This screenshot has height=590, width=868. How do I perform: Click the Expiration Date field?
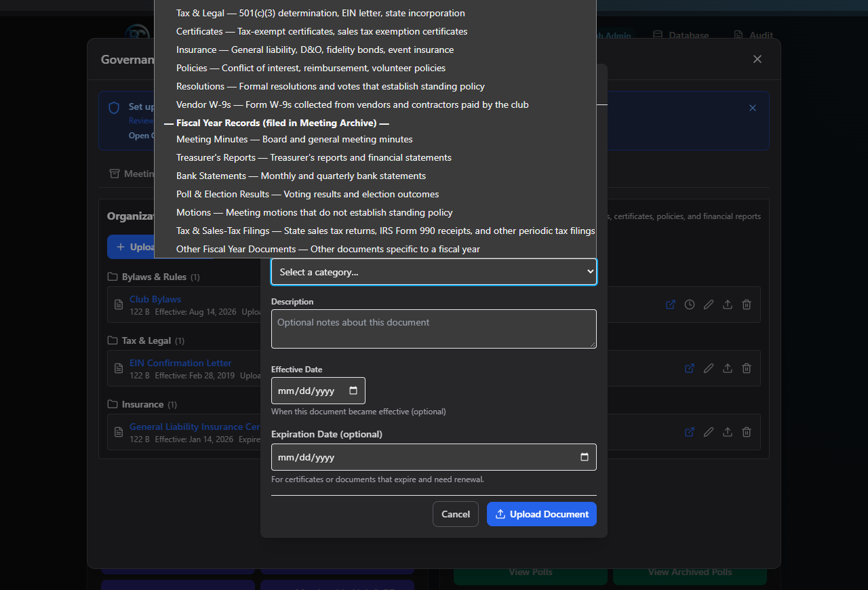coord(434,457)
